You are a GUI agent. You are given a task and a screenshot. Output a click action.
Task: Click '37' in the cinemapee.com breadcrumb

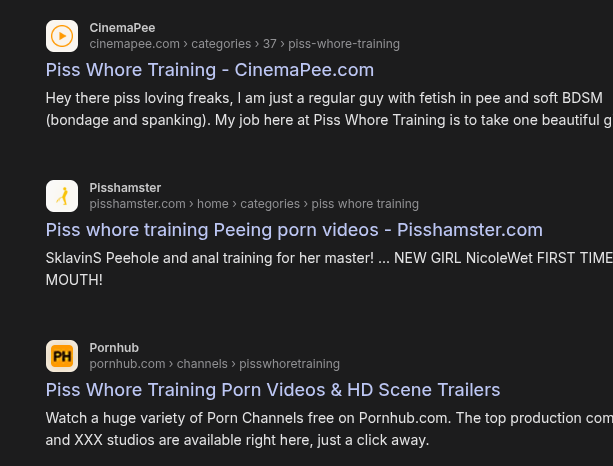tap(270, 44)
